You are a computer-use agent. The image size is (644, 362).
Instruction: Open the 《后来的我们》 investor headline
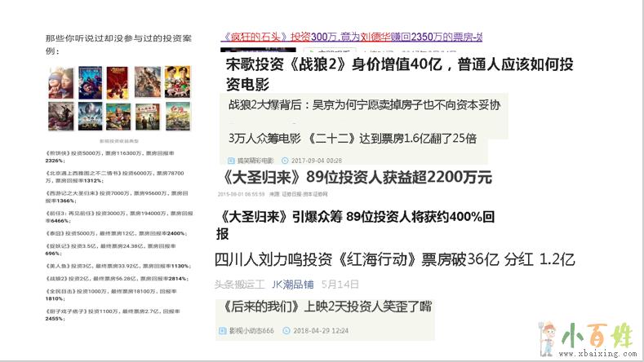(326, 307)
